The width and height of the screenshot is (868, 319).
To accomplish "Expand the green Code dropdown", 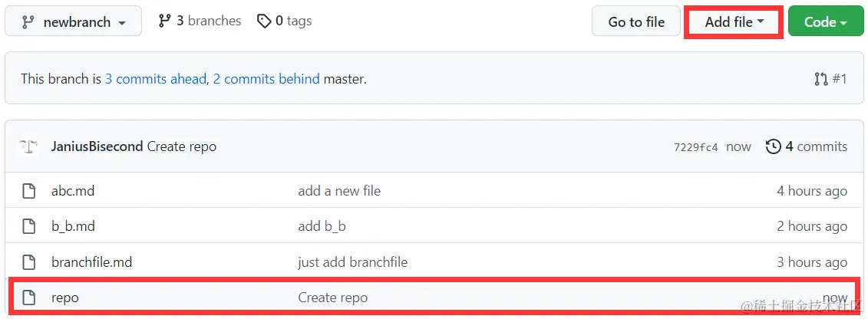I will pyautogui.click(x=825, y=22).
